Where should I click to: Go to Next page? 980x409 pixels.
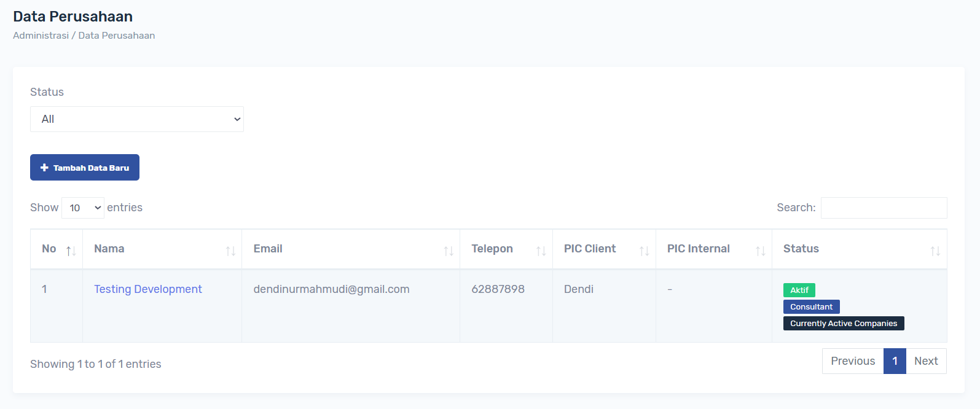926,361
